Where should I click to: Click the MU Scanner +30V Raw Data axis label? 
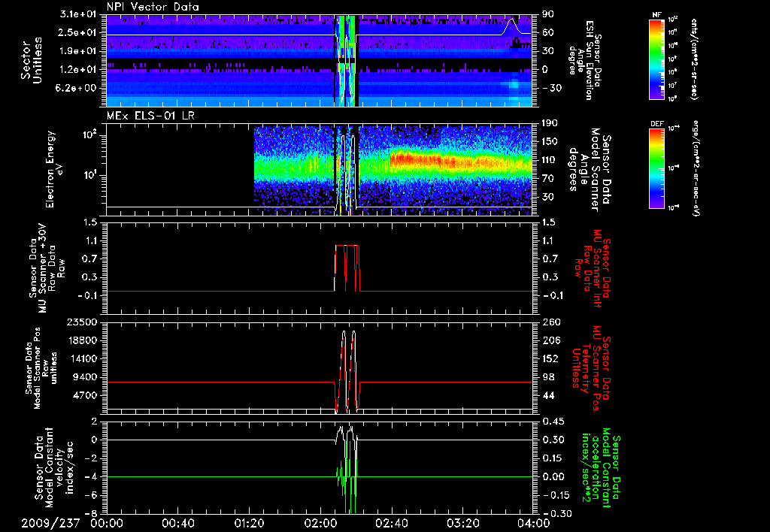tap(47, 268)
